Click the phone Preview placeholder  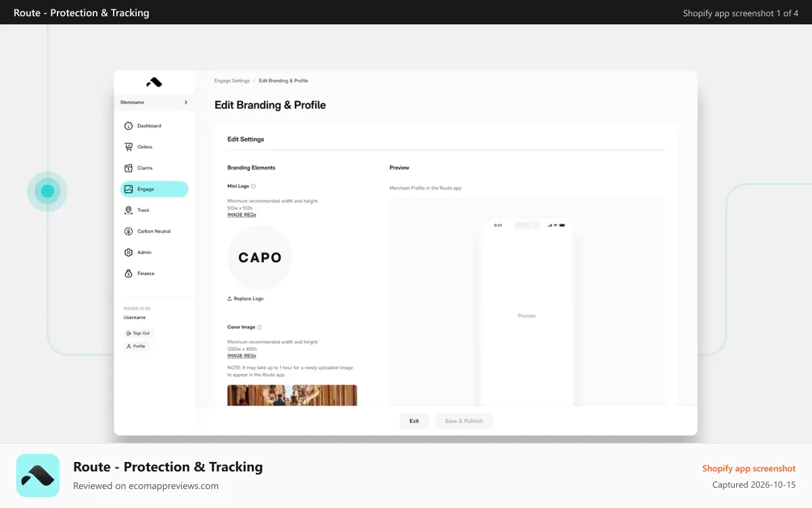(527, 316)
